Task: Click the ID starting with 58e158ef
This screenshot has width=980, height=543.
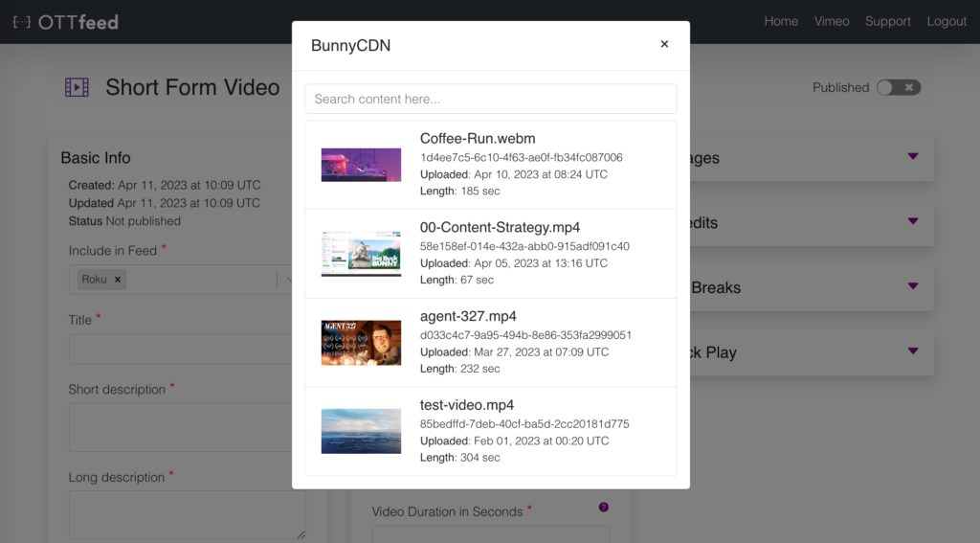Action: click(525, 246)
